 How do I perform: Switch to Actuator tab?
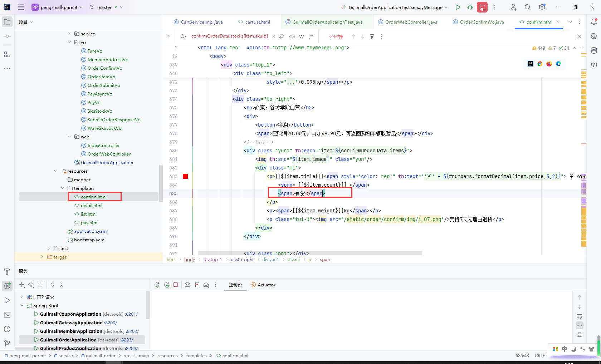coord(263,285)
